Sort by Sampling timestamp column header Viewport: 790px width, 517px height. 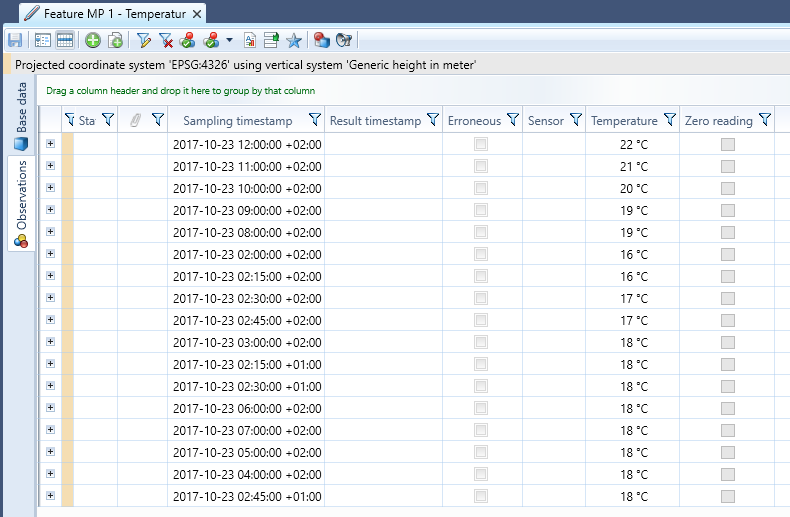click(x=237, y=121)
